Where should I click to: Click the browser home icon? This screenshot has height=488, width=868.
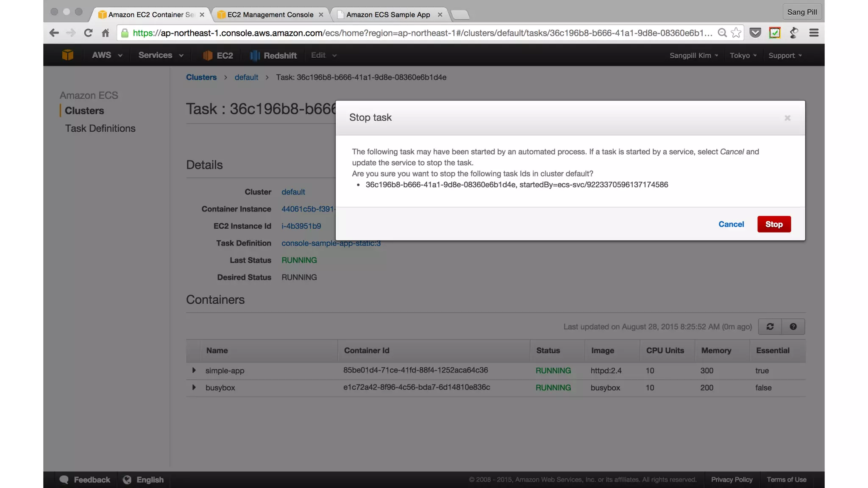[106, 33]
